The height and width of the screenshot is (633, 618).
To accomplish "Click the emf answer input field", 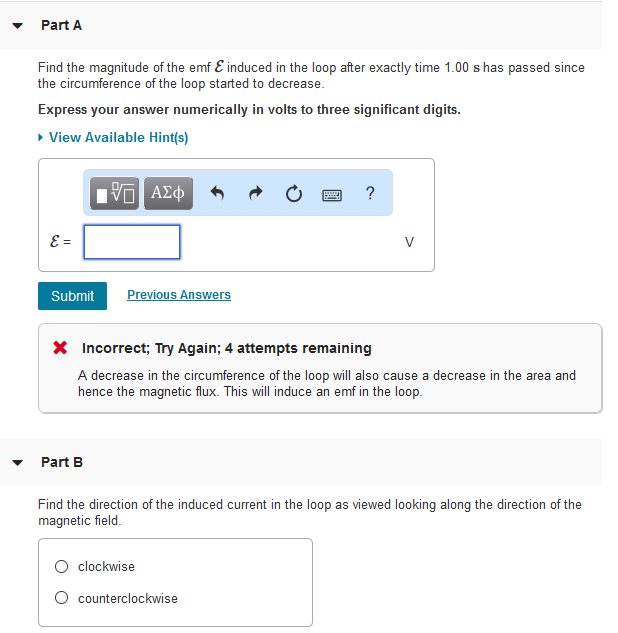I will pos(132,242).
